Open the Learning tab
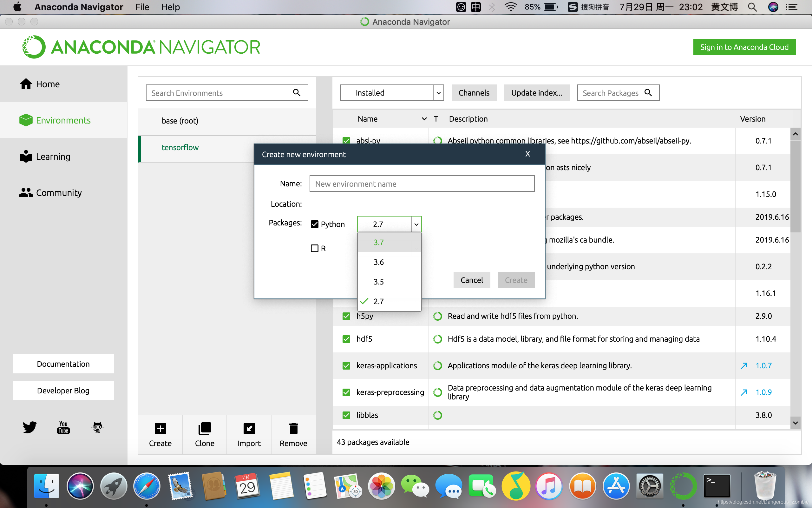The width and height of the screenshot is (812, 508). point(64,157)
